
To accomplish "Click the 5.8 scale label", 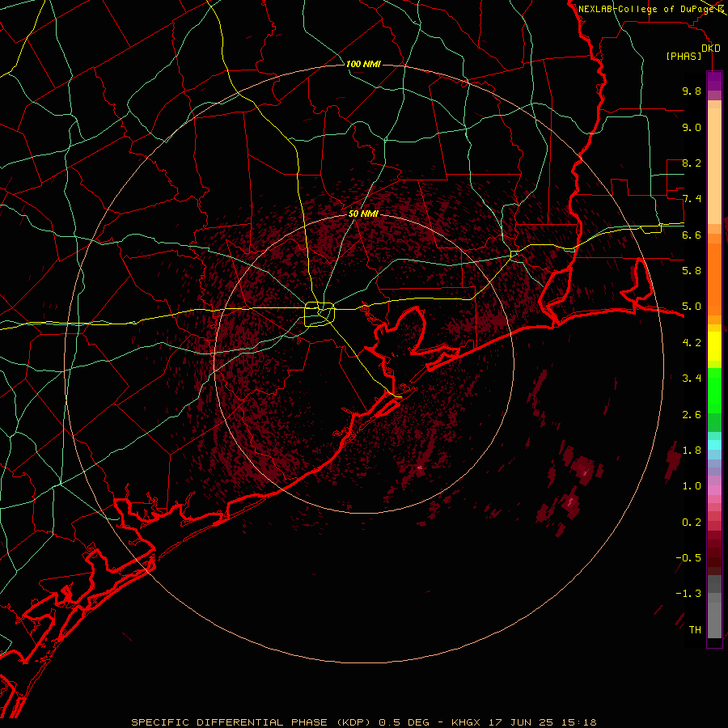I will click(692, 271).
